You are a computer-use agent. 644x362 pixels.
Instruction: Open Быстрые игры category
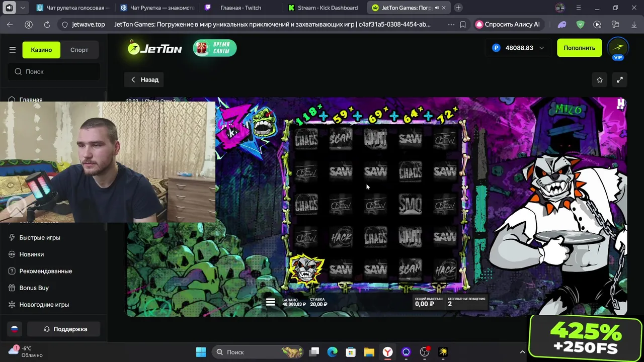[x=40, y=237]
